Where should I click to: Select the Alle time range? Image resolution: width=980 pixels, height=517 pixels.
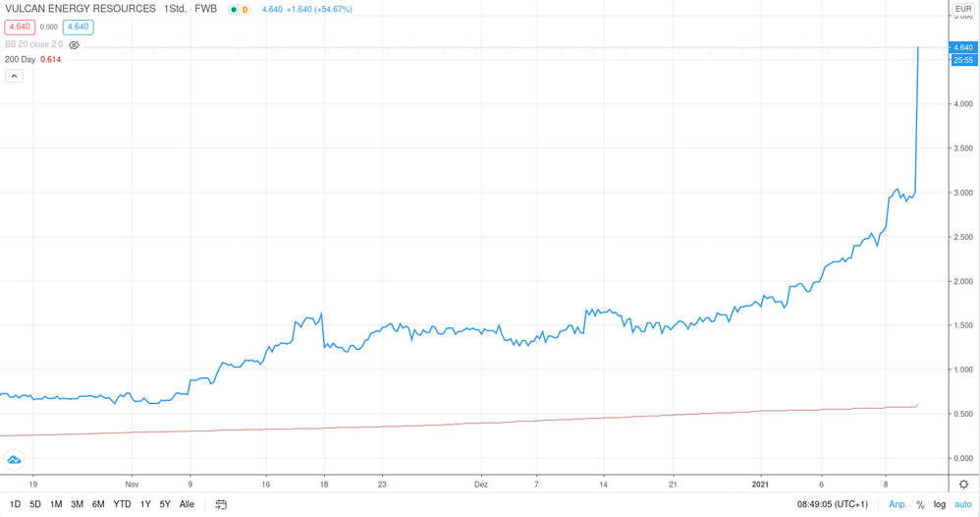[187, 504]
